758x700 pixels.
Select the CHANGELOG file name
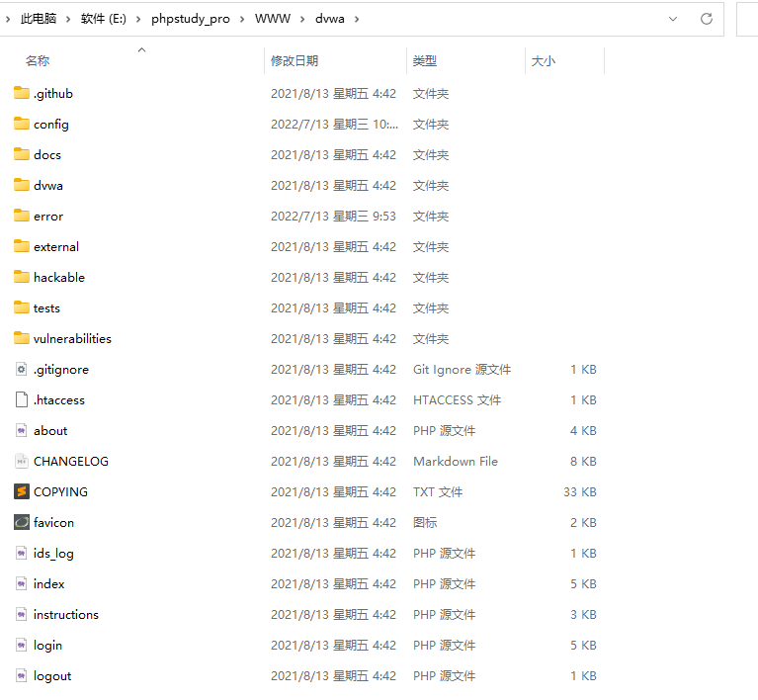tap(71, 461)
